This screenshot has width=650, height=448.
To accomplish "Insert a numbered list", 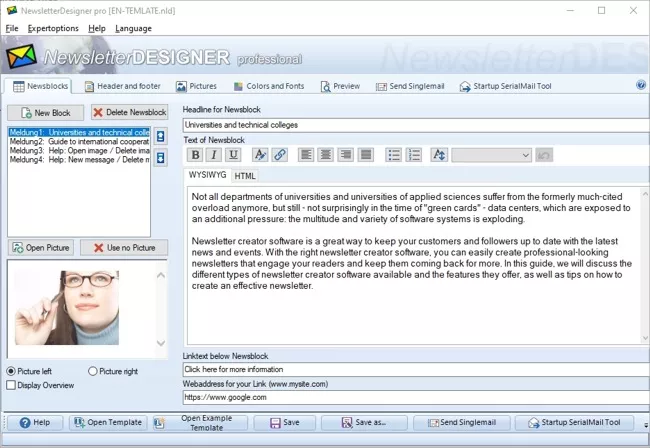I will click(x=413, y=155).
